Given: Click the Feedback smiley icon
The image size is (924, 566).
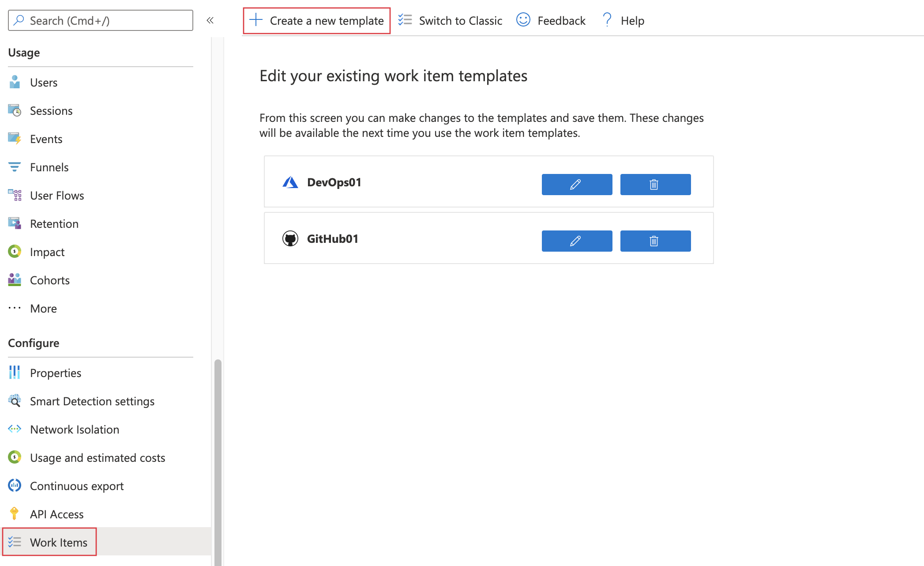Looking at the screenshot, I should pyautogui.click(x=523, y=20).
